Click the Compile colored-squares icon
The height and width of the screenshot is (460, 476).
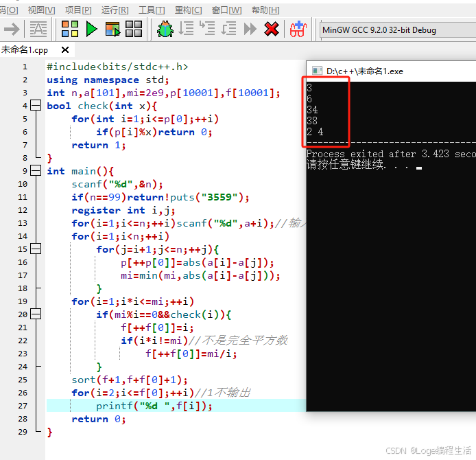click(x=70, y=29)
